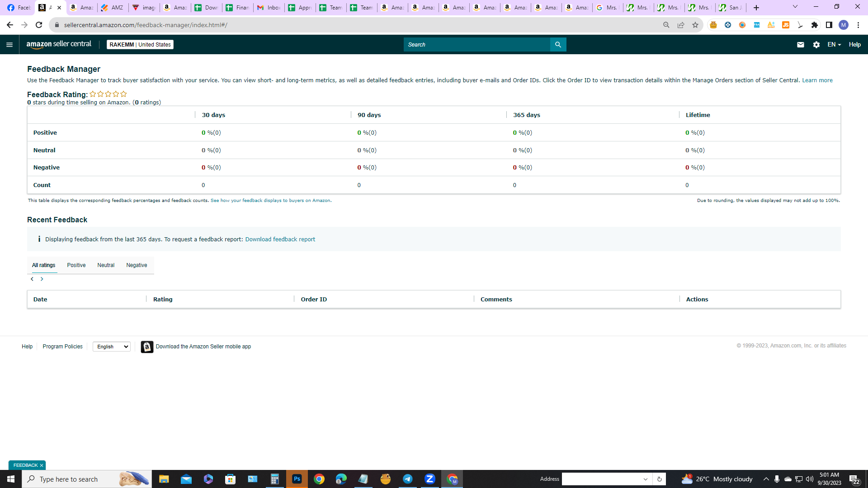868x488 pixels.
Task: Click the Comments column header
Action: pos(496,300)
